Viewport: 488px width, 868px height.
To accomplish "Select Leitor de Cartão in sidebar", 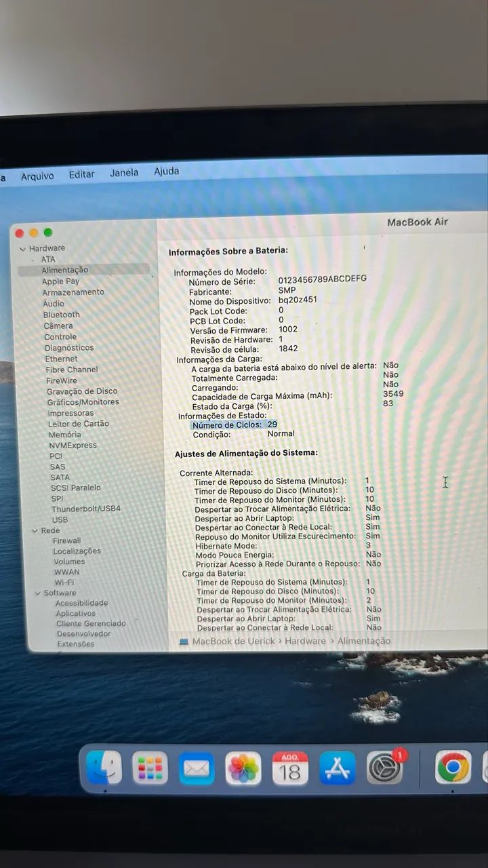I will click(79, 424).
